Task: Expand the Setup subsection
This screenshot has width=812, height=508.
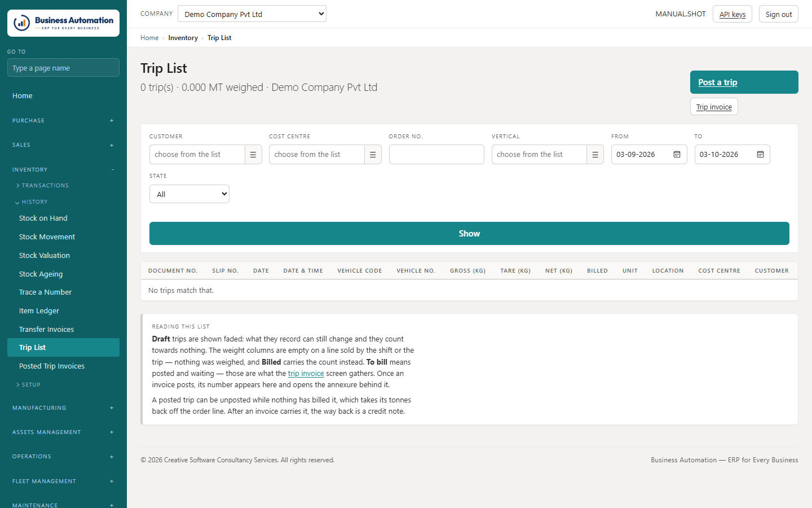Action: pyautogui.click(x=28, y=385)
